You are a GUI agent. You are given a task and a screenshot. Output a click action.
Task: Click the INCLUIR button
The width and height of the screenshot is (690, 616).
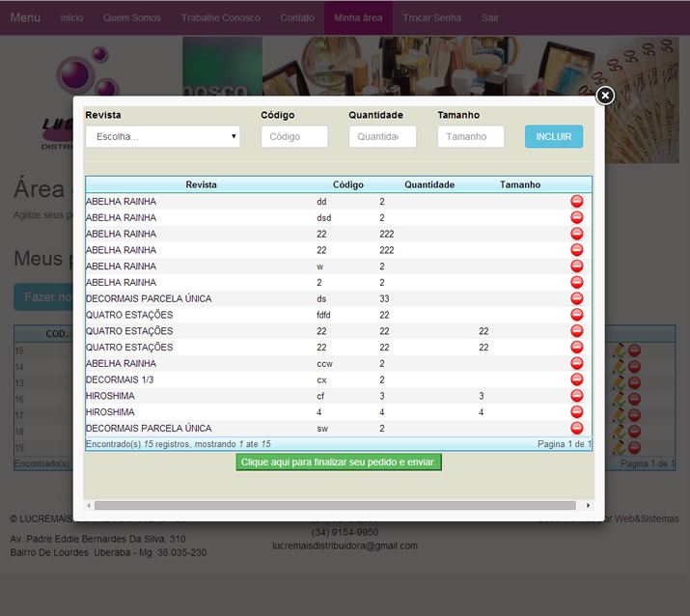tap(554, 136)
